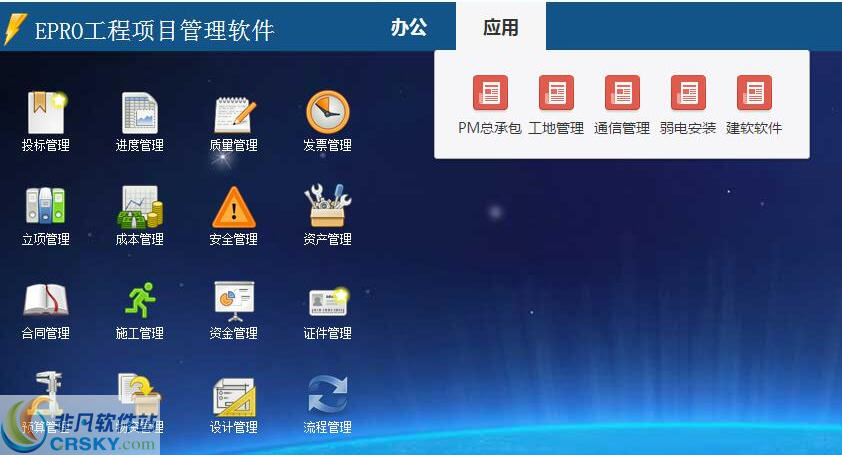This screenshot has width=842, height=455.
Task: Open 立项管理 binders icon
Action: pyautogui.click(x=46, y=205)
